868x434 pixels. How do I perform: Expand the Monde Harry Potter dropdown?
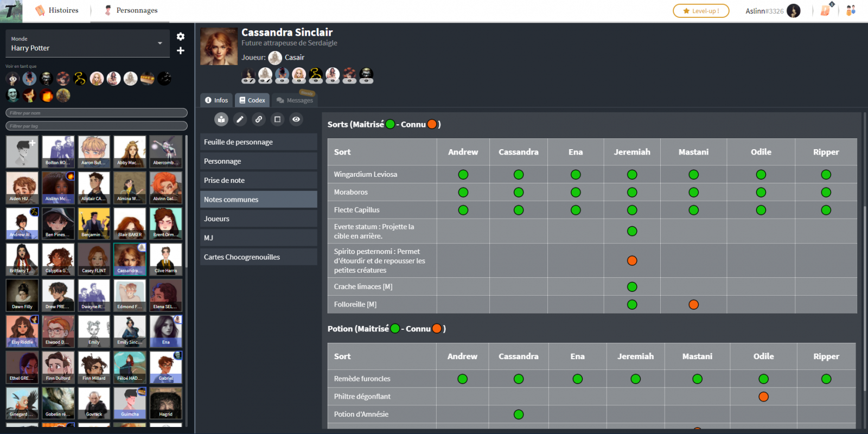click(x=160, y=43)
